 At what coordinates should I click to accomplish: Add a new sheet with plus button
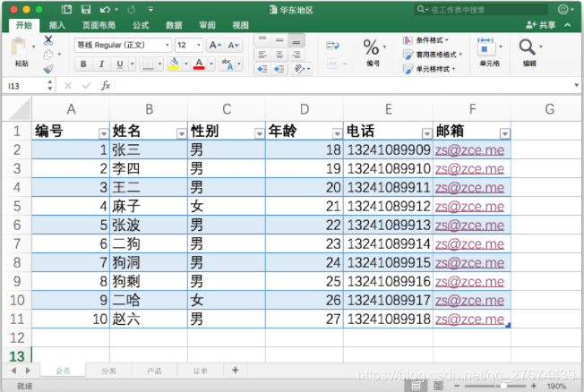[235, 370]
